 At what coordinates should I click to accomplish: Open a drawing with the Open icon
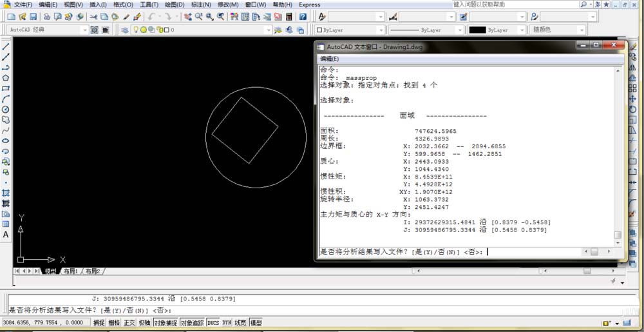(22, 17)
